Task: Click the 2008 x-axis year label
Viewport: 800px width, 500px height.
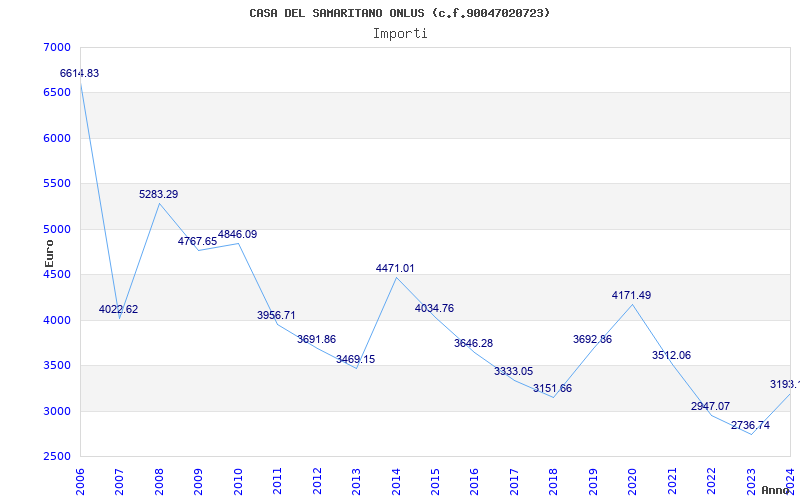Action: click(159, 481)
